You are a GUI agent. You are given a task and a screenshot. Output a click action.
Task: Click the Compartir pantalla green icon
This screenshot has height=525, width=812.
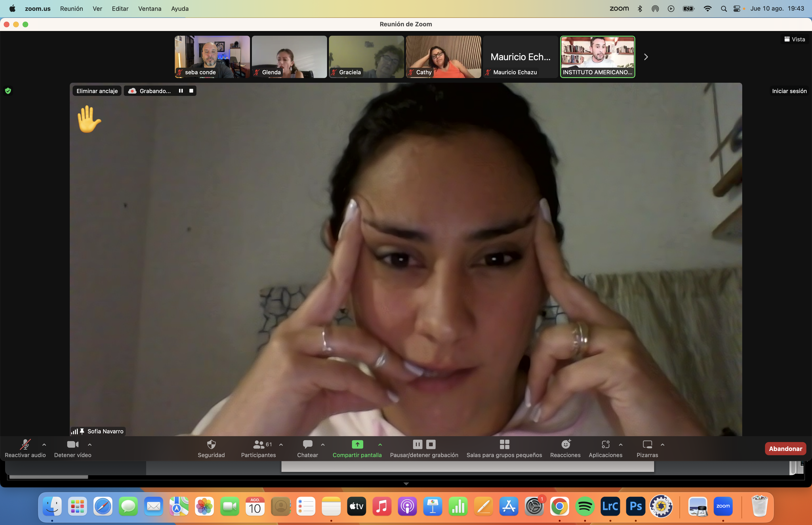(x=357, y=445)
